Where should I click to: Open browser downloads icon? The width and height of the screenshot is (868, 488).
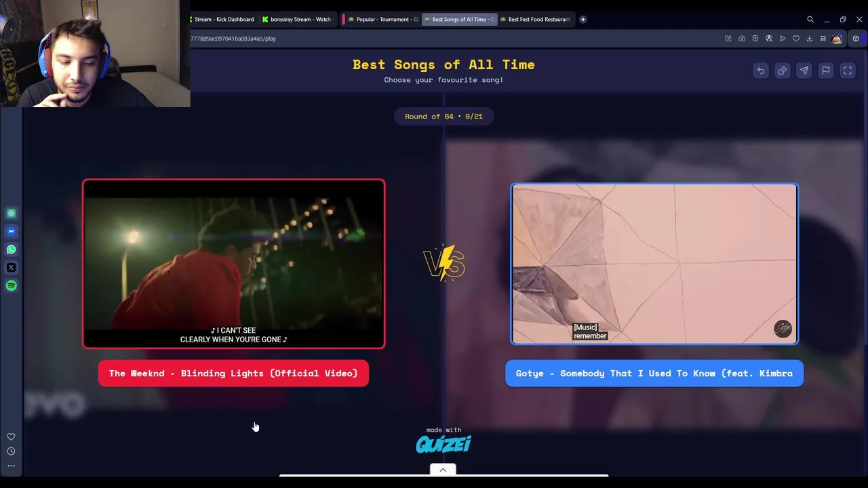[810, 39]
